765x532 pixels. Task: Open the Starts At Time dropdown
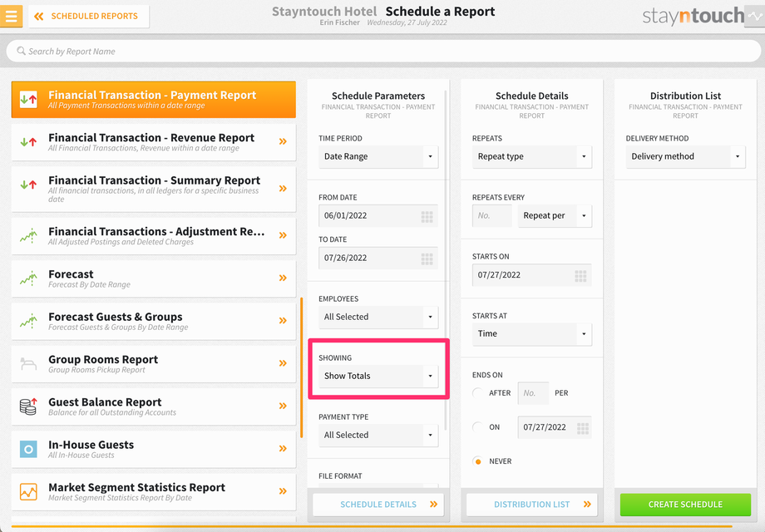pyautogui.click(x=532, y=333)
